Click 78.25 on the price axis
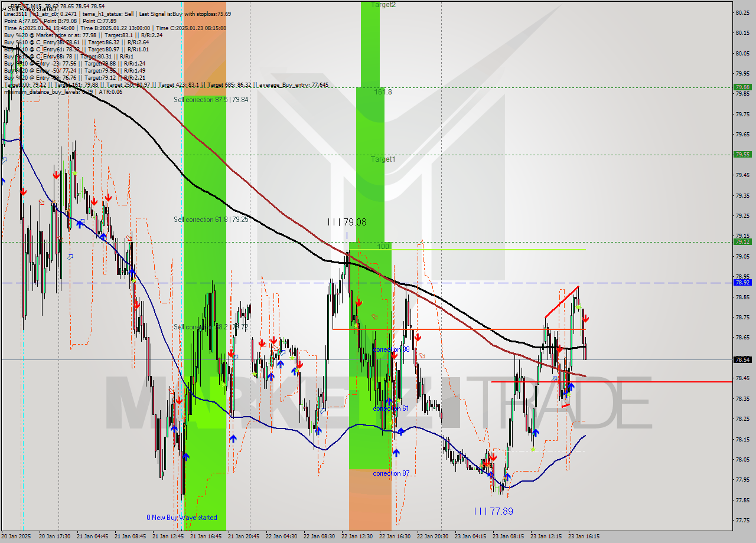756x543 pixels. click(742, 418)
